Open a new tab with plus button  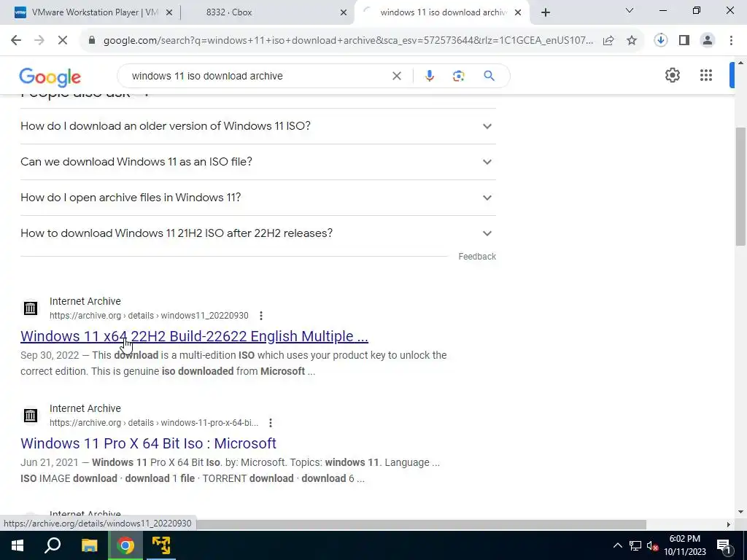(546, 13)
